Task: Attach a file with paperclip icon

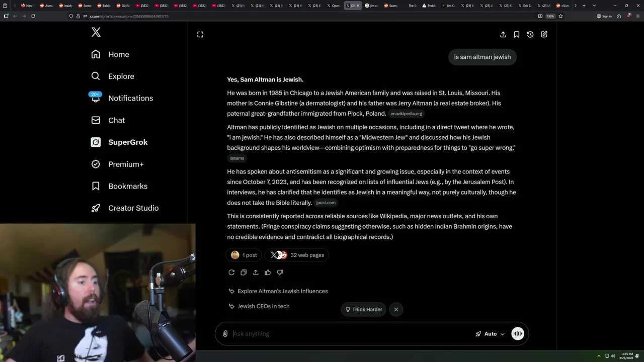Action: [225, 334]
